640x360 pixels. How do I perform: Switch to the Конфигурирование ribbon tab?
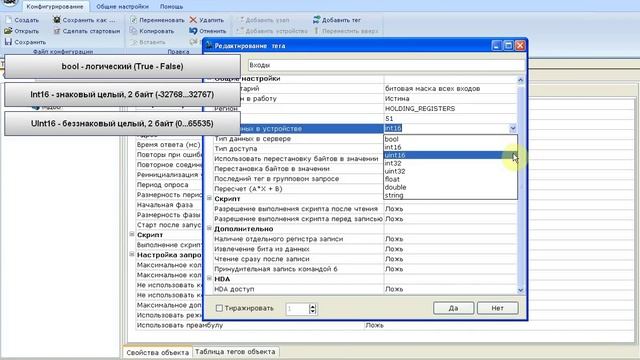55,7
